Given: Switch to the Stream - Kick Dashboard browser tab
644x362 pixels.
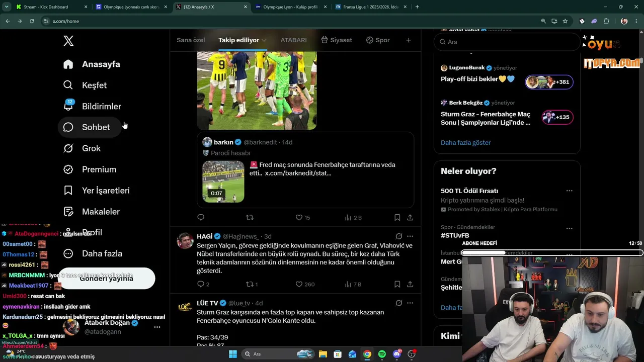Looking at the screenshot, I should 51,7.
